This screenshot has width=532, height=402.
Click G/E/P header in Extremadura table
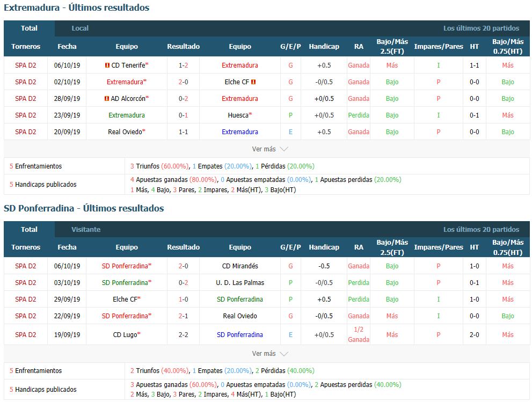coord(290,47)
